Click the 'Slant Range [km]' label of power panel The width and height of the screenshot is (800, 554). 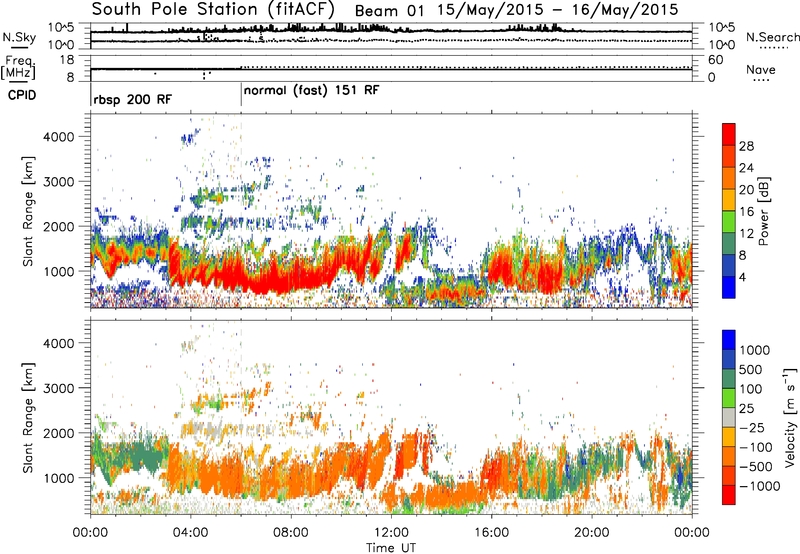(x=28, y=211)
